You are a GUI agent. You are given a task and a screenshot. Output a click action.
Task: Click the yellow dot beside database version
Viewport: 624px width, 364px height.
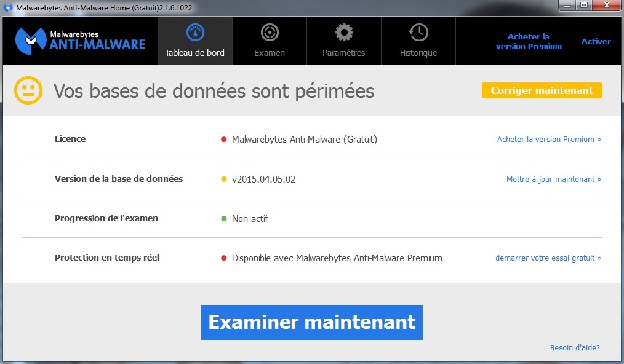[x=223, y=180]
